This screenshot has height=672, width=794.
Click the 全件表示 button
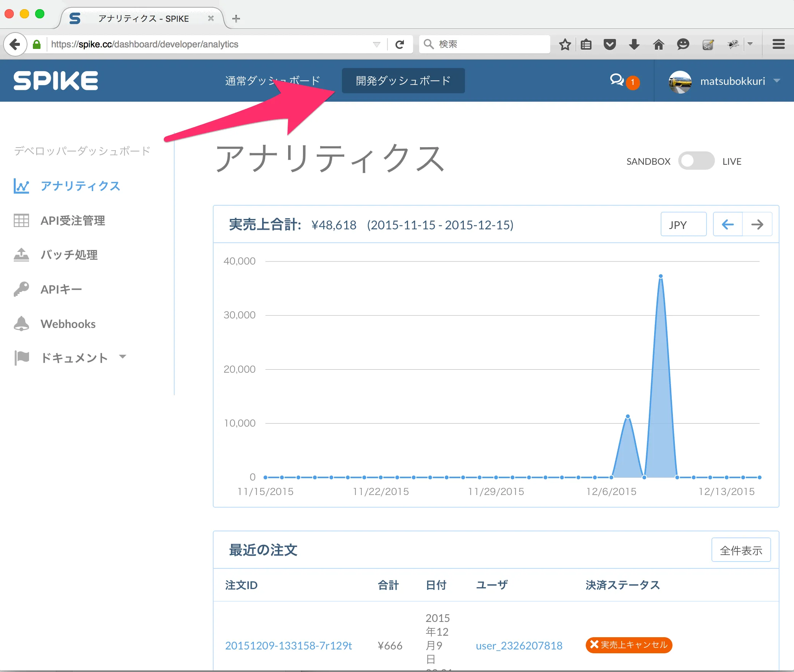point(741,550)
